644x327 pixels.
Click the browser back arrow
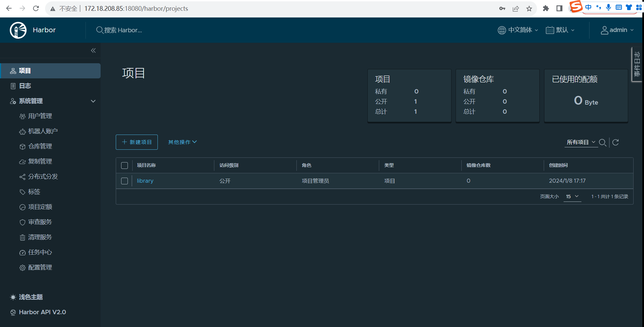pos(9,8)
